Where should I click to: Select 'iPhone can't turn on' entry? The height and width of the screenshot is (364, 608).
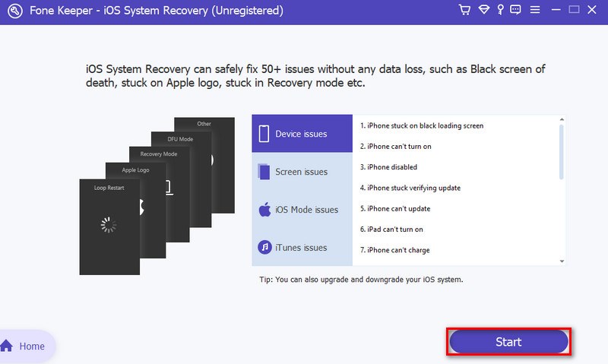click(395, 146)
